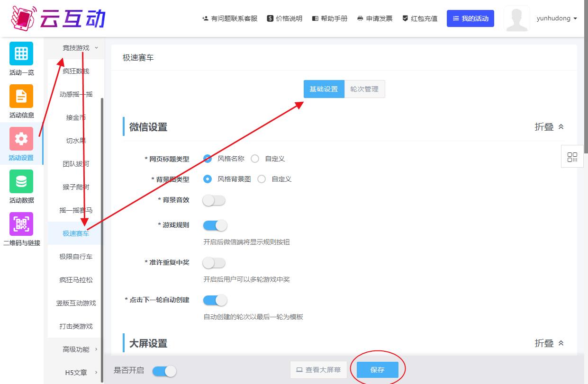Switch to the 轮次管理 tab
Image resolution: width=588 pixels, height=384 pixels.
tap(364, 89)
